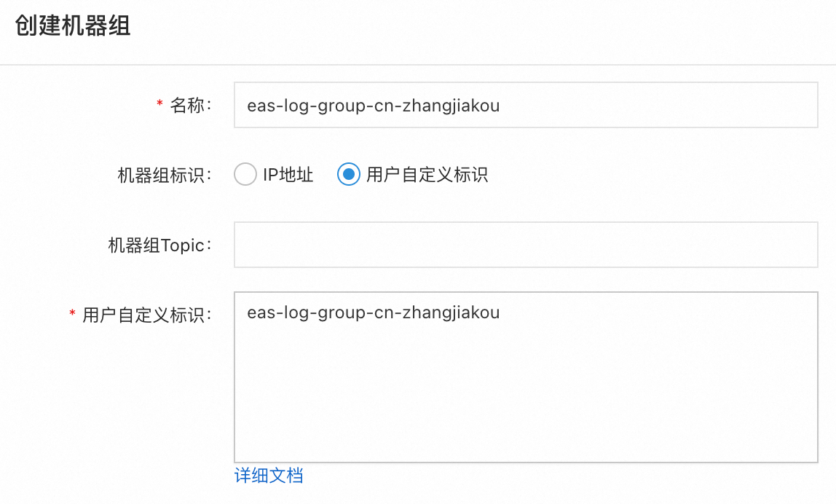Open the 详细文档 documentation link
Screen dimensions: 836x504
tap(269, 476)
